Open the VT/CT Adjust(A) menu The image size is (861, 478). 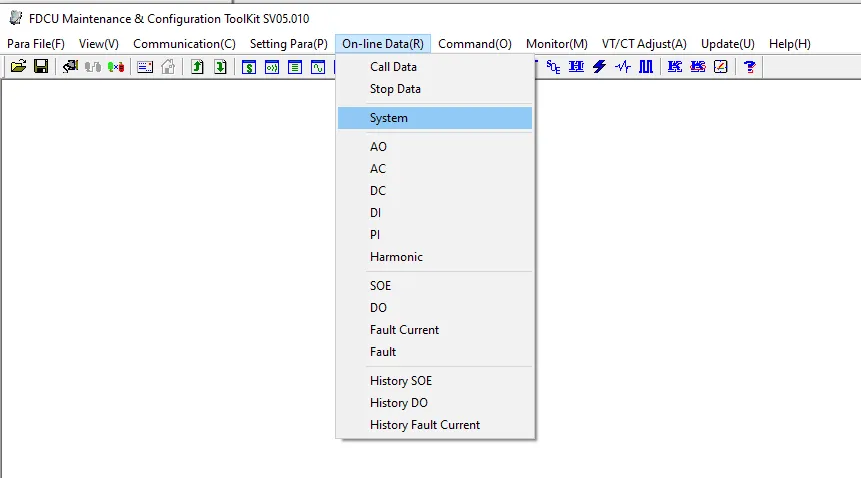pos(644,44)
